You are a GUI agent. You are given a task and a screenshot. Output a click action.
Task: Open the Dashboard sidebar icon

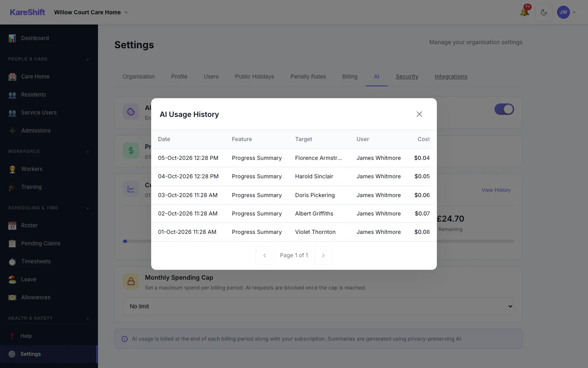click(x=12, y=38)
